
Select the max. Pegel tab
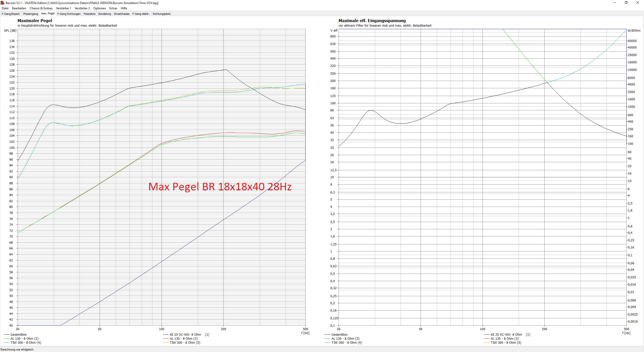(x=48, y=14)
